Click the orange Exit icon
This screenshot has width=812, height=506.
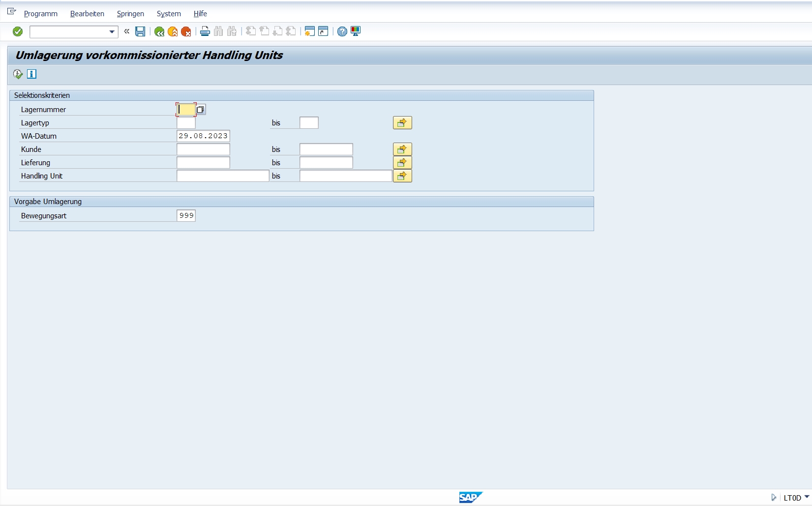coord(173,31)
